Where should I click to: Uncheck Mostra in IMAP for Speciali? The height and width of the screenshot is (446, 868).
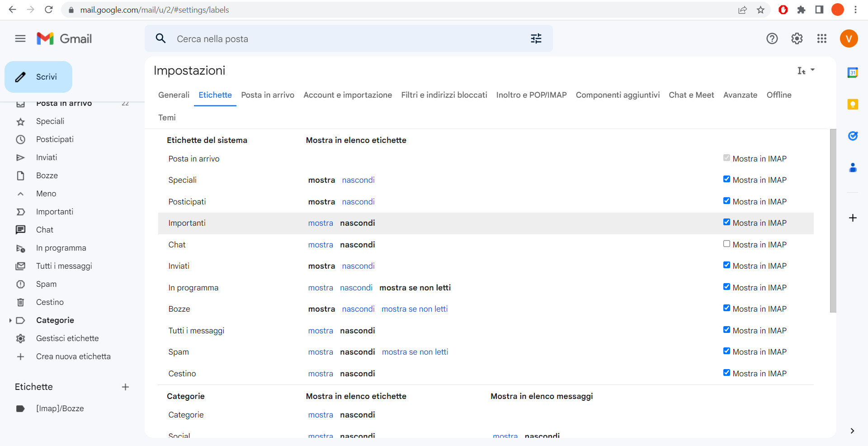point(726,180)
